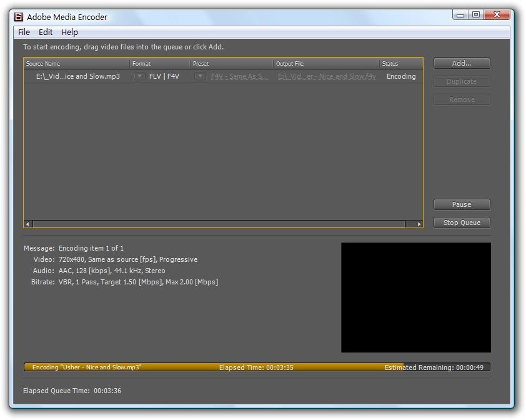Click the Source Name column header
The height and width of the screenshot is (420, 526).
(76, 64)
